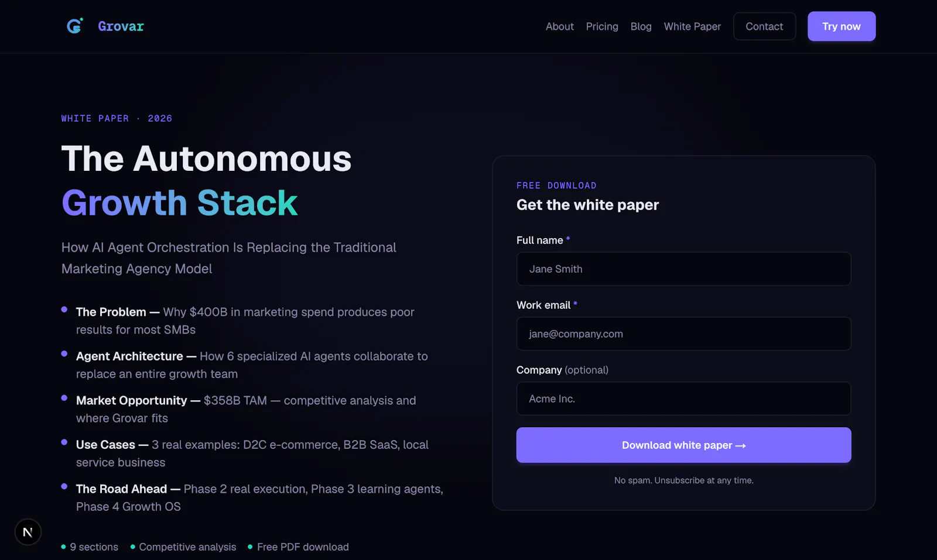Click the 'Full name' field label
Screen dimensions: 937x560
coord(539,241)
